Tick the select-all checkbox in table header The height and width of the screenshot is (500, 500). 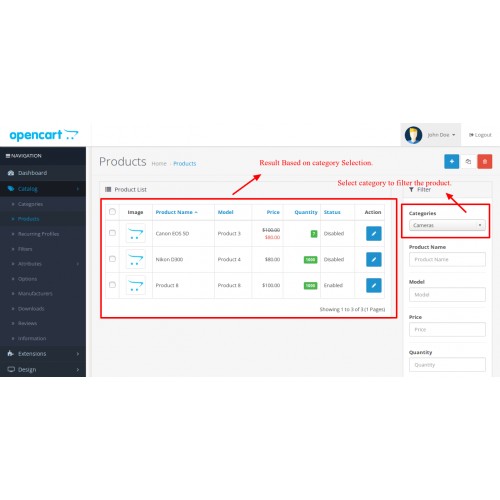[112, 212]
